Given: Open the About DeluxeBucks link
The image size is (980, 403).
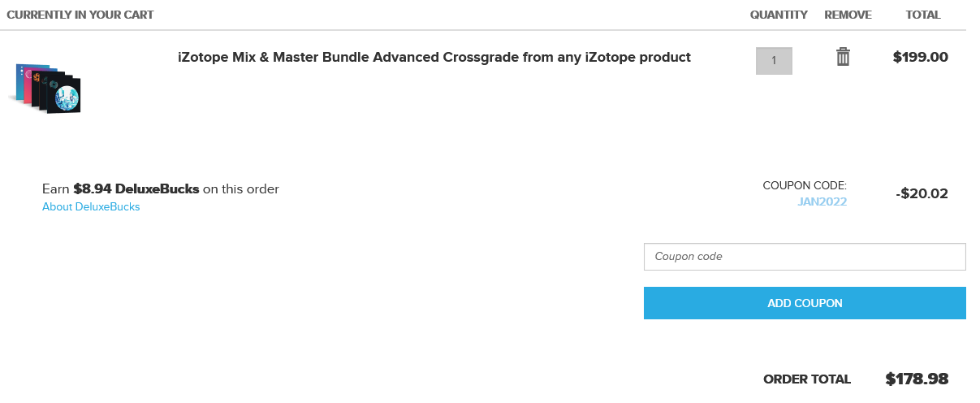Looking at the screenshot, I should (91, 207).
